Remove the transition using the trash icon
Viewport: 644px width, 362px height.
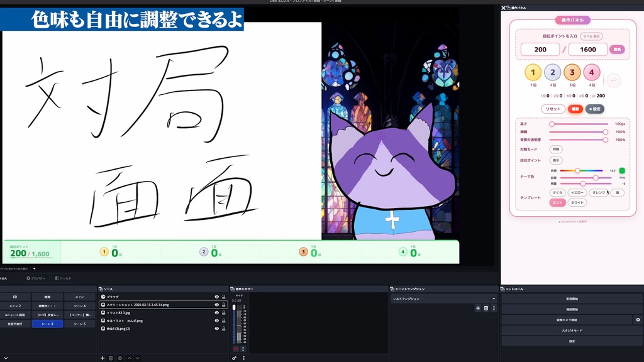point(486,308)
